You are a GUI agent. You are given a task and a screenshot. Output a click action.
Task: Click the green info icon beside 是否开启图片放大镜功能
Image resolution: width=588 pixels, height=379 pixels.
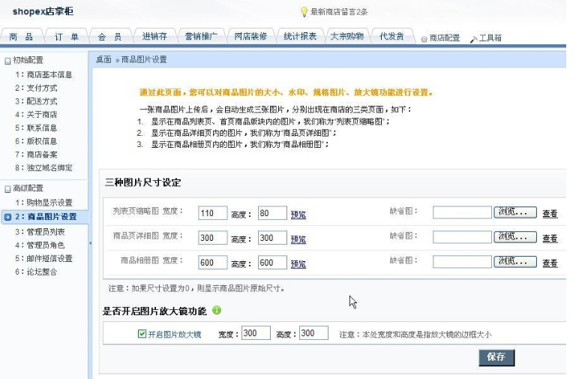tap(217, 310)
